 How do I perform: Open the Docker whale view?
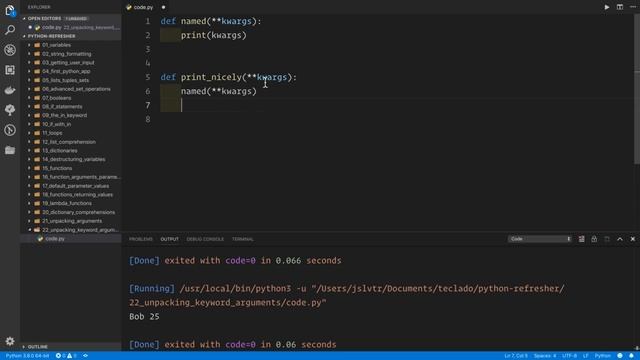coord(10,90)
